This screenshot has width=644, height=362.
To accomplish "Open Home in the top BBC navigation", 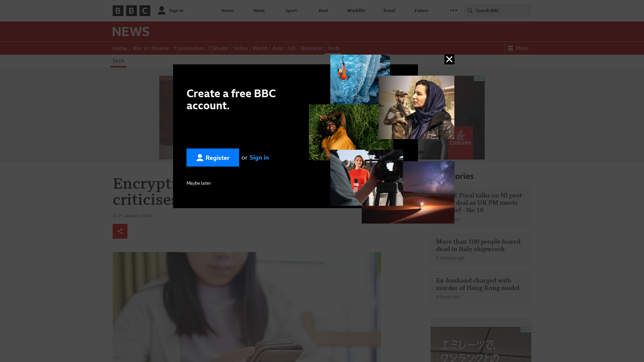I will (x=227, y=11).
